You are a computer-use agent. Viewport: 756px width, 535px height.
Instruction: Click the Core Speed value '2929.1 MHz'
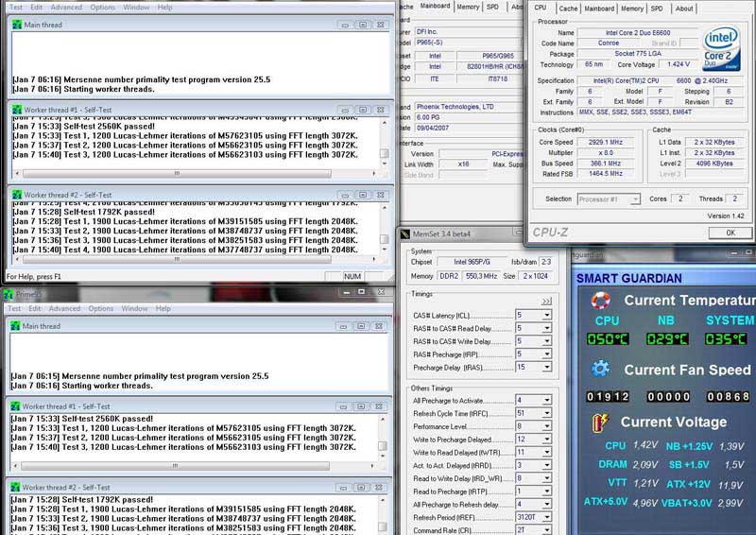606,143
